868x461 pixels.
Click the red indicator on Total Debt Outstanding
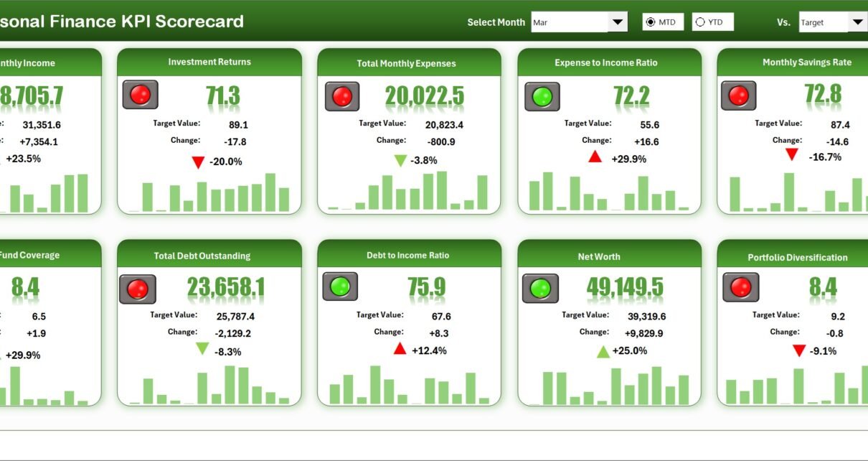click(x=137, y=289)
